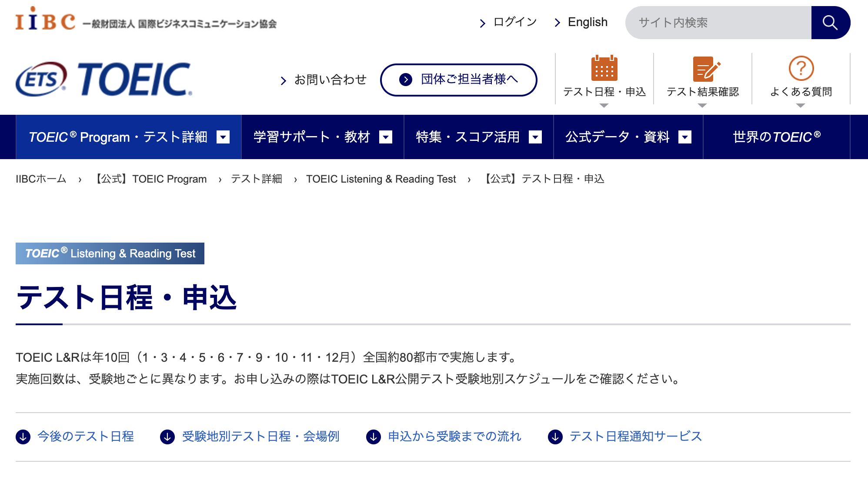
Task: Click the pencil icon for テスト結果確認
Action: click(x=706, y=69)
